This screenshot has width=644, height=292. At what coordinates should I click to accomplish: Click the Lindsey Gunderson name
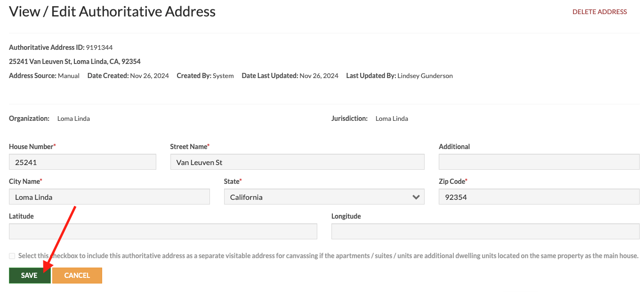coord(425,76)
